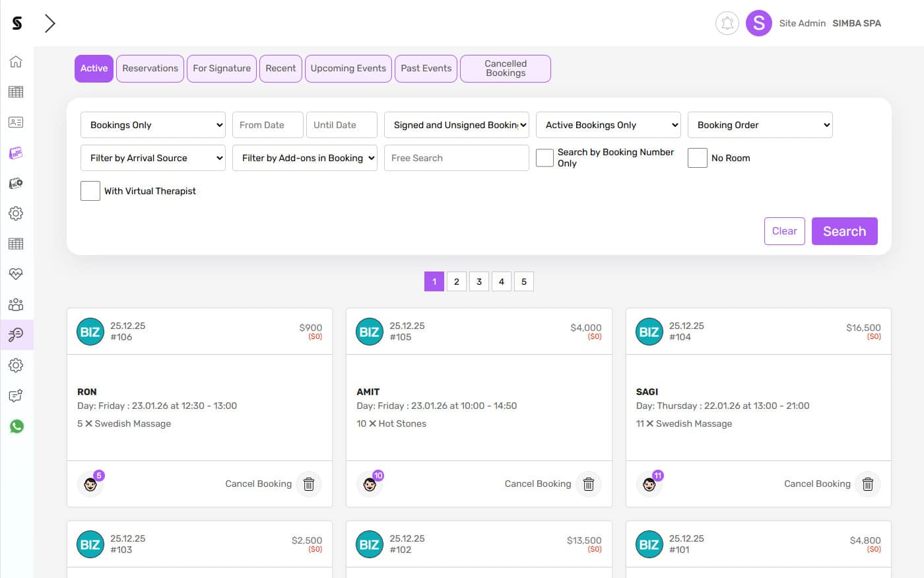Screen dimensions: 924x578
Task: Open the home icon in sidebar
Action: coord(16,61)
